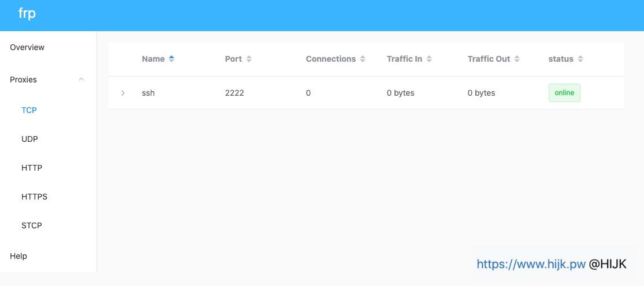The width and height of the screenshot is (644, 286).
Task: Click the online status badge
Action: [x=564, y=93]
